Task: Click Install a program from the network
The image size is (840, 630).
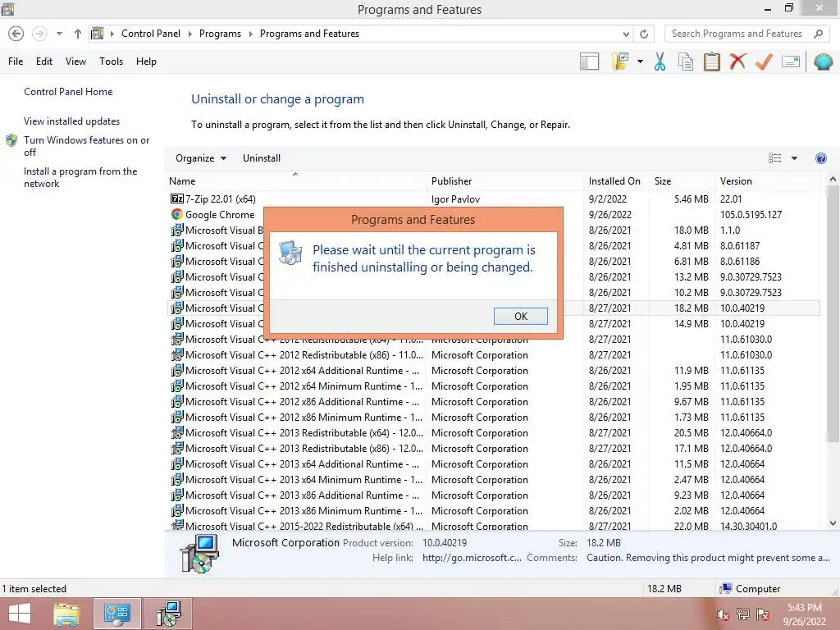Action: 80,177
